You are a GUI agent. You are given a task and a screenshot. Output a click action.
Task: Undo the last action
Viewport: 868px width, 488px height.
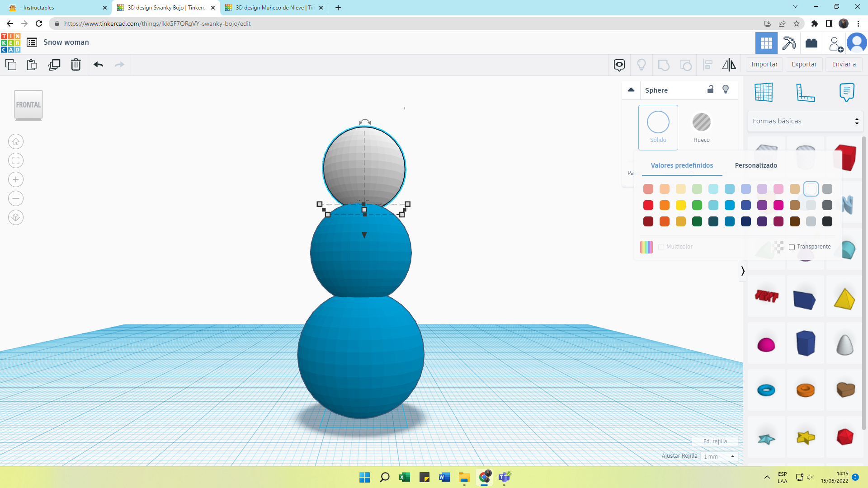coord(98,65)
